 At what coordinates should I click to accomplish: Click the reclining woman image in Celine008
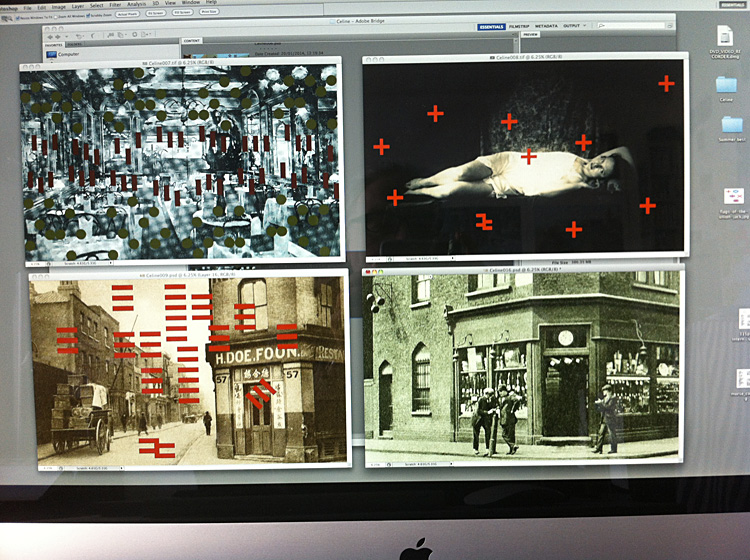pos(525,157)
